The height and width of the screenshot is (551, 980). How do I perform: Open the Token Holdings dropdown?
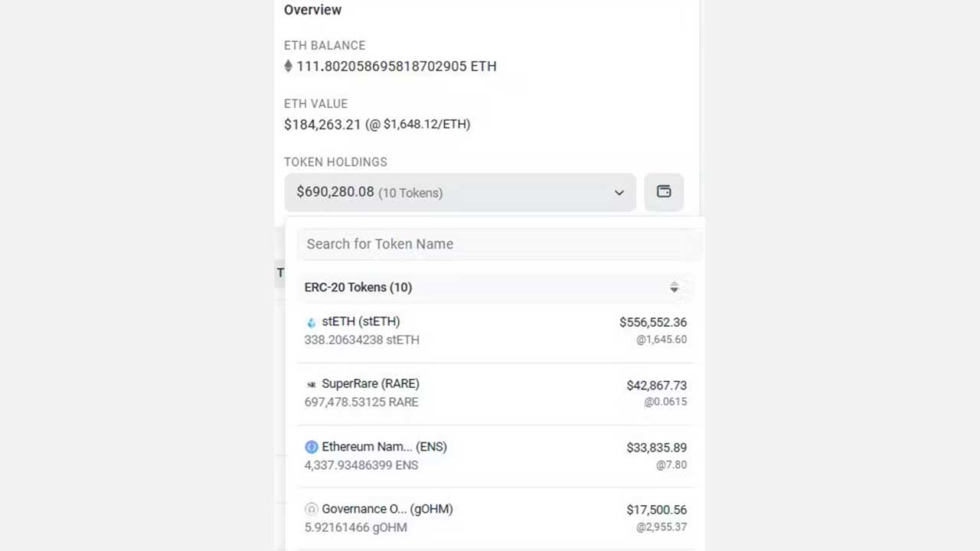click(x=459, y=192)
